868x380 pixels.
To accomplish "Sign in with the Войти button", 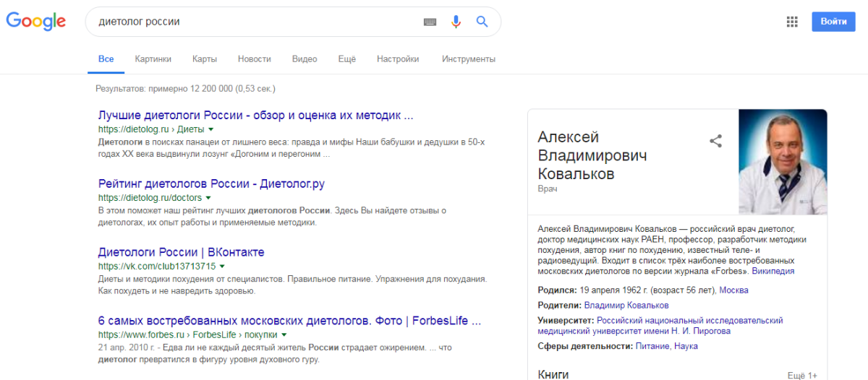I will coord(833,22).
